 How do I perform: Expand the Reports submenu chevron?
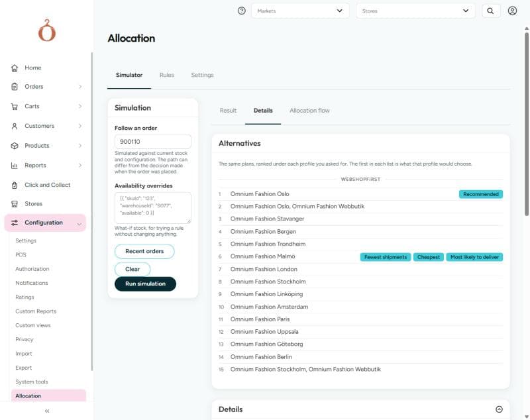click(x=80, y=165)
